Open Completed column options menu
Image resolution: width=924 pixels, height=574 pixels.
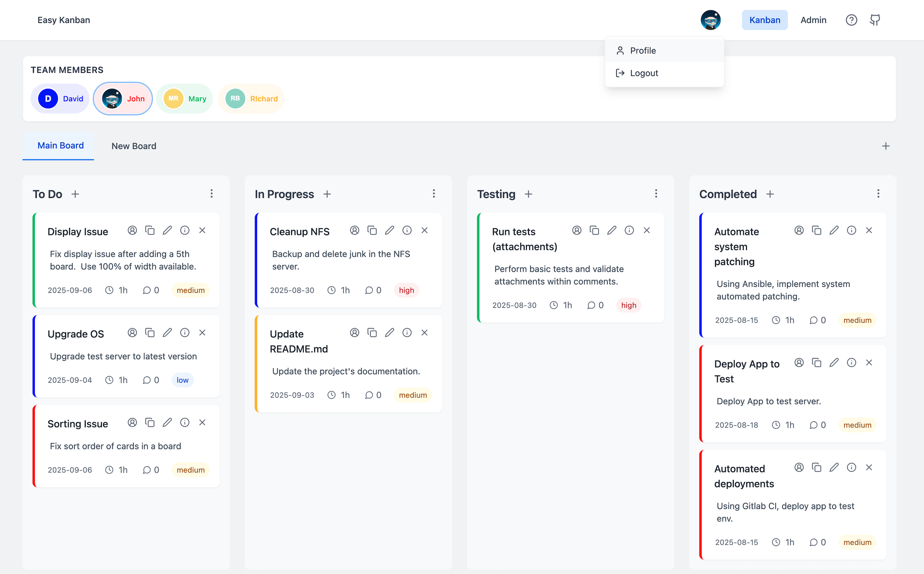(x=878, y=194)
